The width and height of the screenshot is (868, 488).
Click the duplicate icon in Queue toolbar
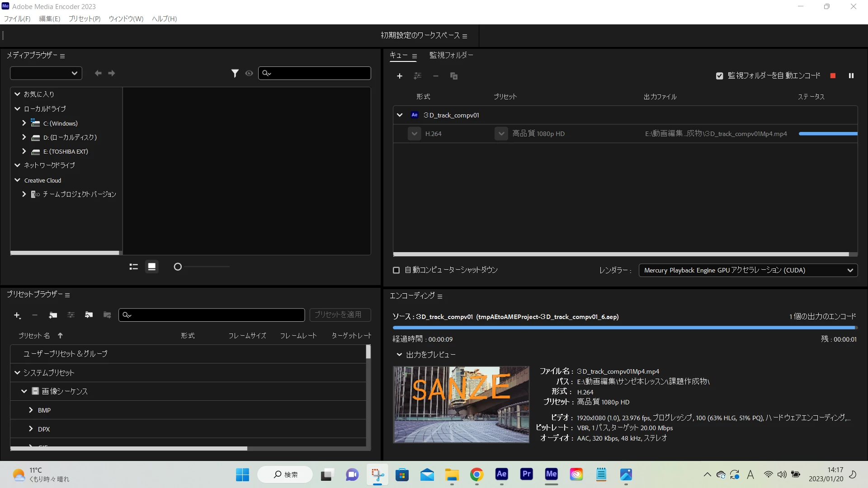(454, 76)
